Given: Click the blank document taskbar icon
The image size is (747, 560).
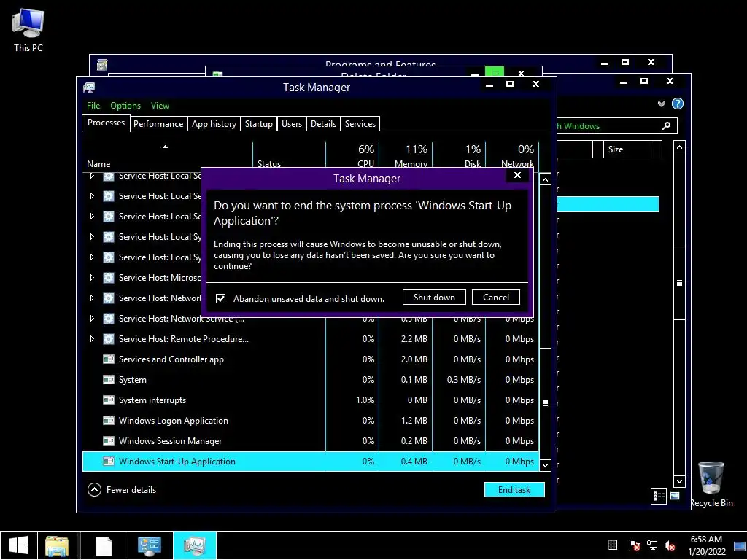Looking at the screenshot, I should click(104, 545).
